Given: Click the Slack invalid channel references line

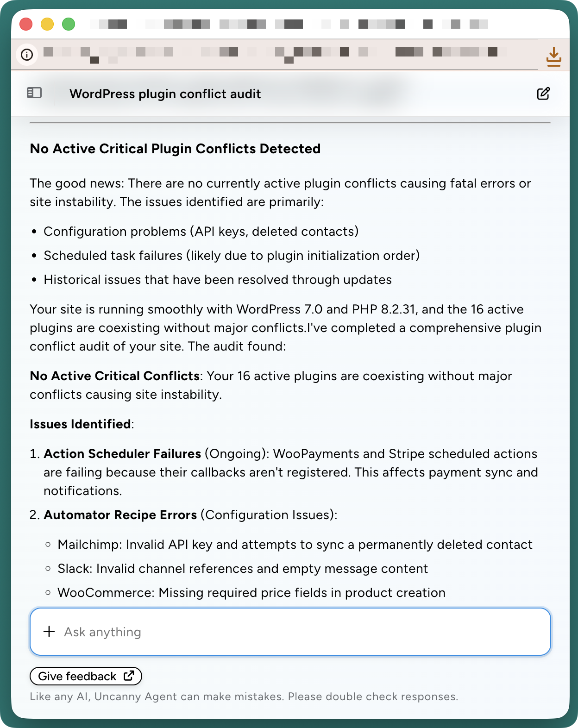Looking at the screenshot, I should (243, 569).
